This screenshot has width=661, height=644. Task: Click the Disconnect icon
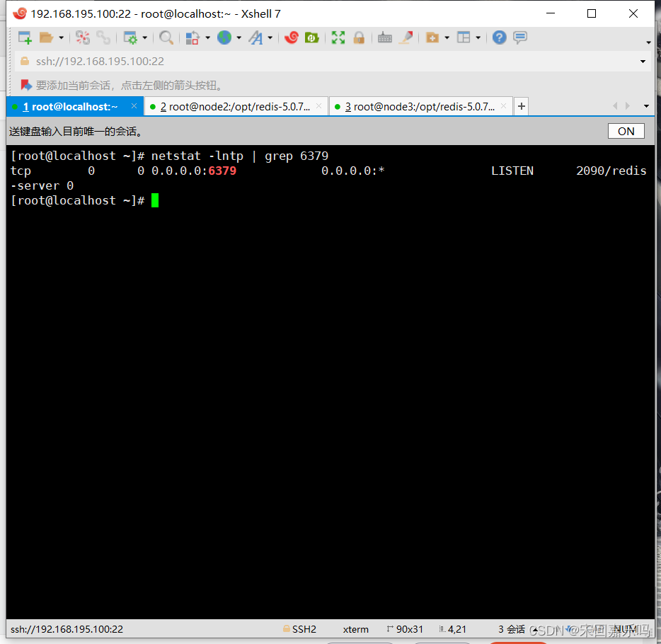click(83, 38)
